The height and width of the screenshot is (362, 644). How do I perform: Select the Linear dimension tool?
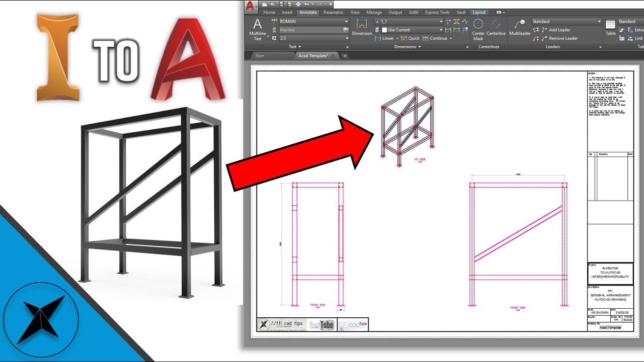coord(384,38)
